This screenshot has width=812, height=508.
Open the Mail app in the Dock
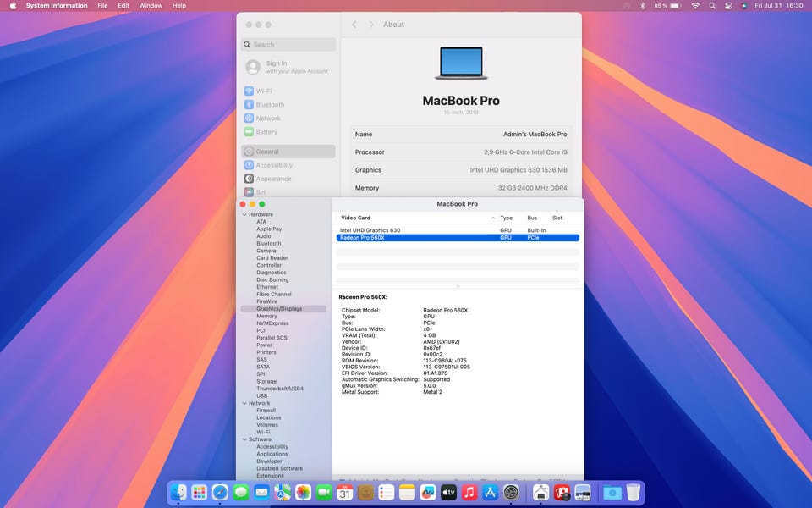click(261, 492)
